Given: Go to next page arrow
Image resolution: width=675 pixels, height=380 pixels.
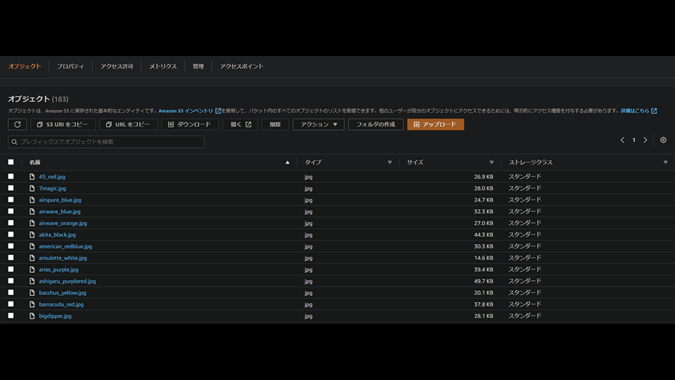Looking at the screenshot, I should (x=645, y=140).
